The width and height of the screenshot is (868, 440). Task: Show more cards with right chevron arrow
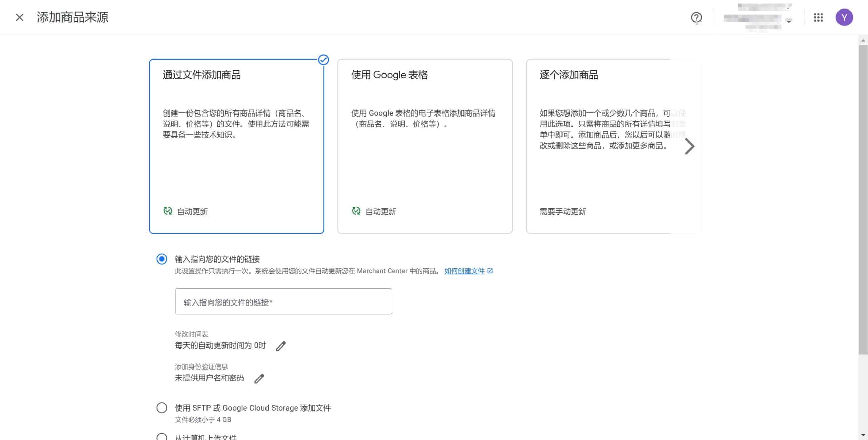690,146
